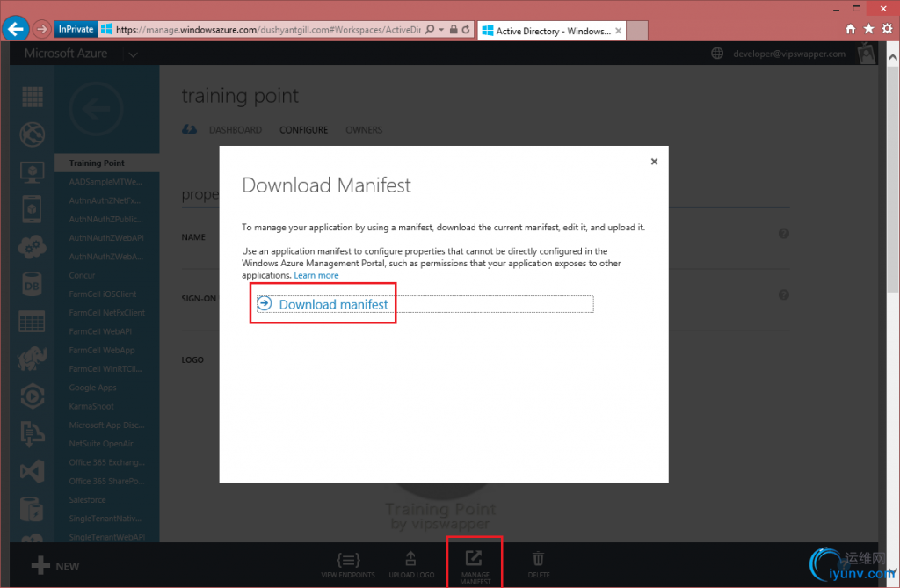Click the browser Forward arrow button
This screenshot has width=900, height=588.
(x=42, y=29)
